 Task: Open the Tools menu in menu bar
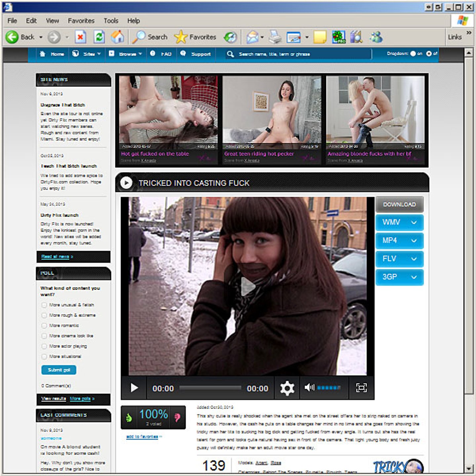click(x=111, y=21)
